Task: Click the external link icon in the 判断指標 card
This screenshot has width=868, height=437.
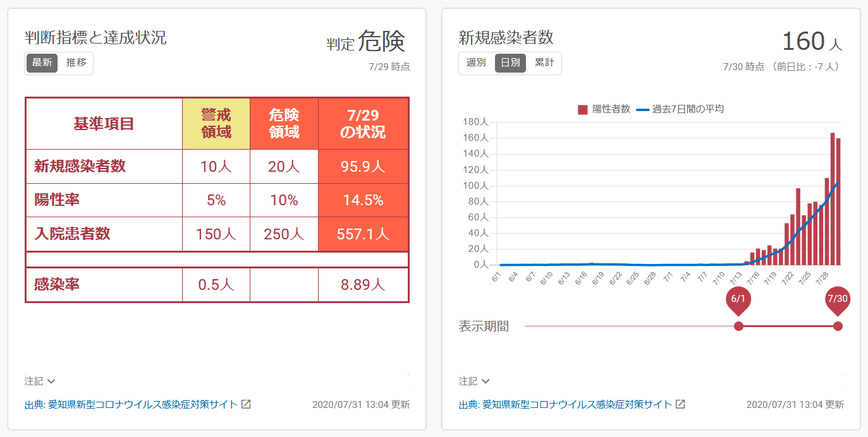Action: pos(247,404)
